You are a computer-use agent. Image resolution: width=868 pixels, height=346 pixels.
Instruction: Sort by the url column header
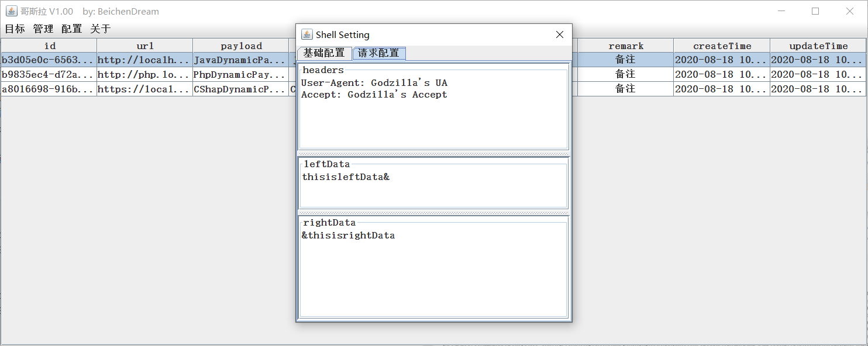click(x=145, y=46)
